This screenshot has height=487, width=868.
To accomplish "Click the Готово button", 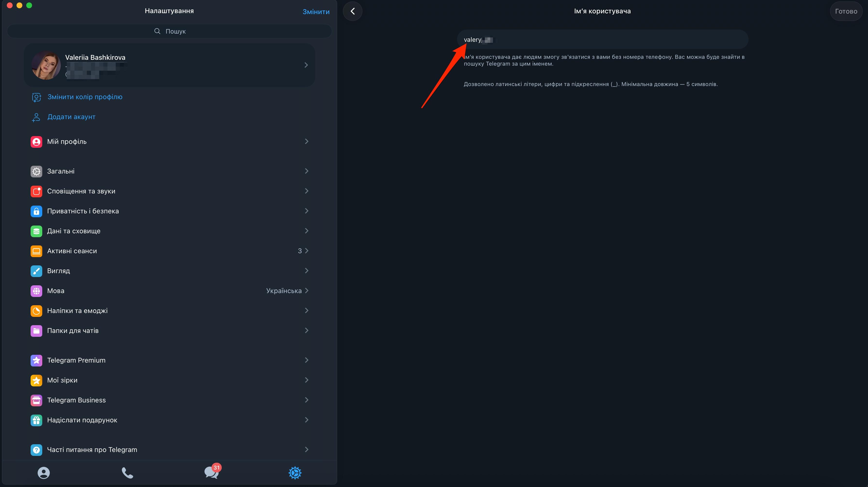I will [x=846, y=11].
